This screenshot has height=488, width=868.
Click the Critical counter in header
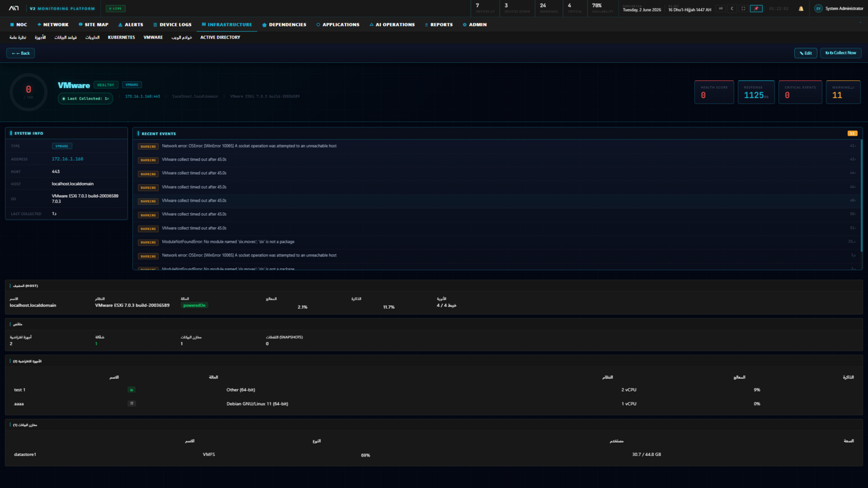pyautogui.click(x=575, y=8)
